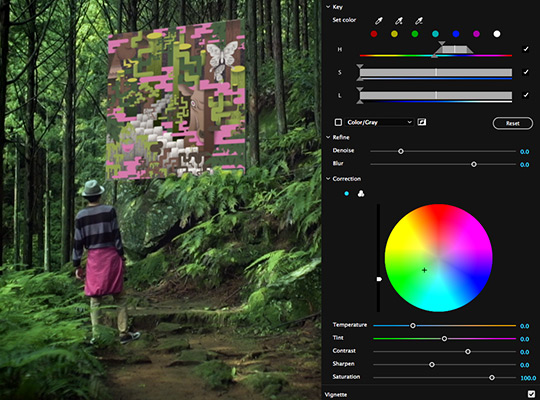Click the invert mask icon beside Color/Gray

pos(422,122)
